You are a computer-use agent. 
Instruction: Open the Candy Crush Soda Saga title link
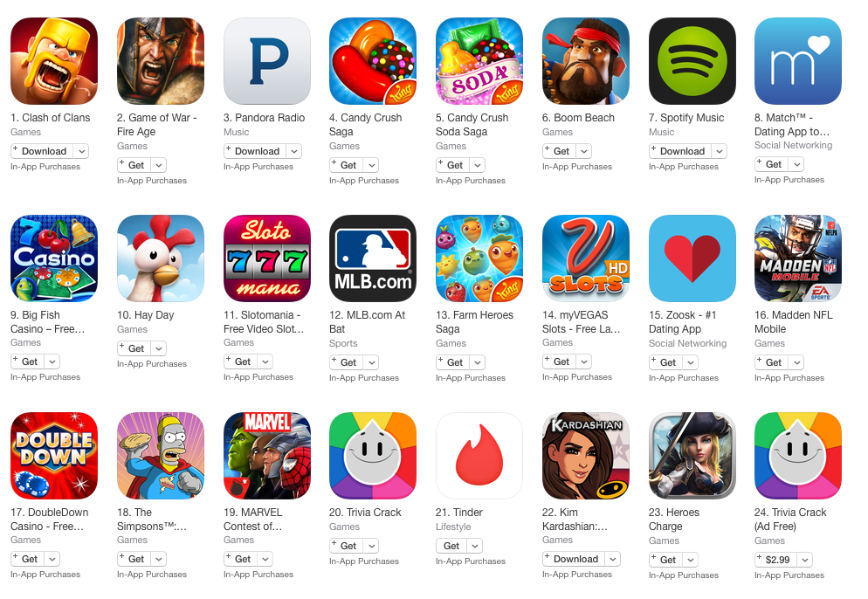[x=472, y=125]
